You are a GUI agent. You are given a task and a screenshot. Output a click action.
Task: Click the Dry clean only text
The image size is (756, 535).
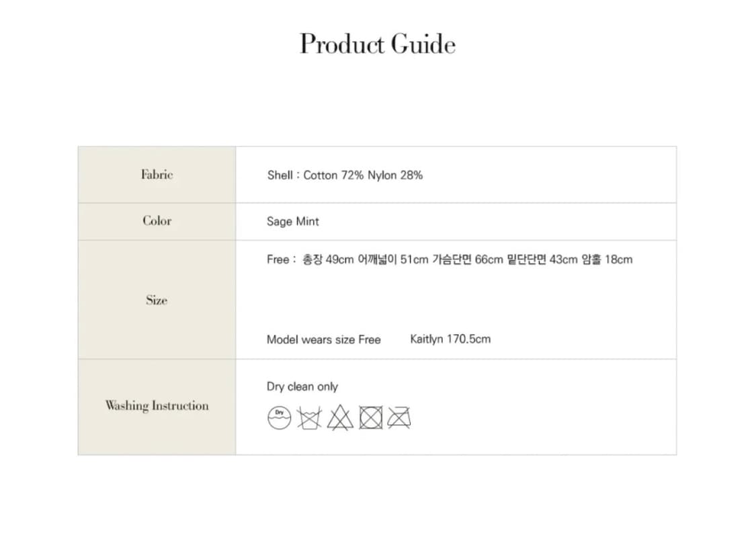click(x=302, y=387)
